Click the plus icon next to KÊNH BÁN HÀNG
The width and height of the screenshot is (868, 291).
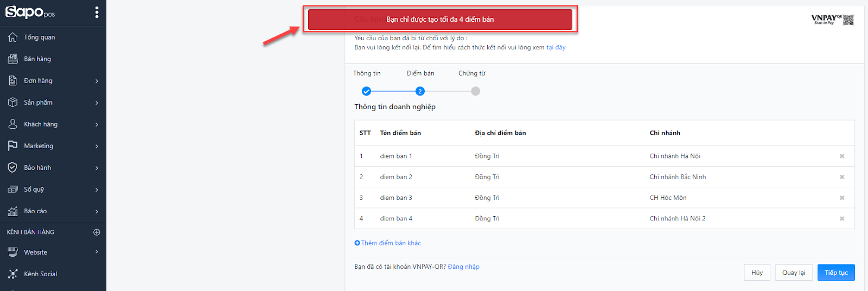tap(97, 232)
